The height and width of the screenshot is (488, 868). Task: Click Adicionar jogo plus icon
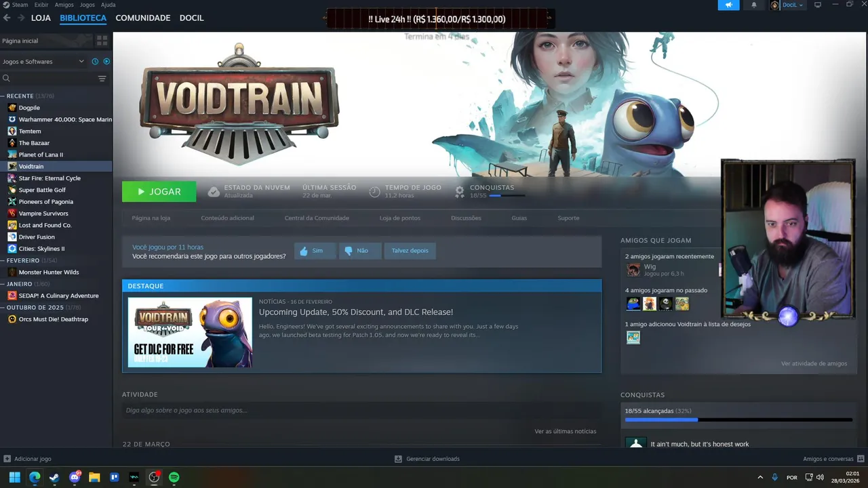pos(7,459)
